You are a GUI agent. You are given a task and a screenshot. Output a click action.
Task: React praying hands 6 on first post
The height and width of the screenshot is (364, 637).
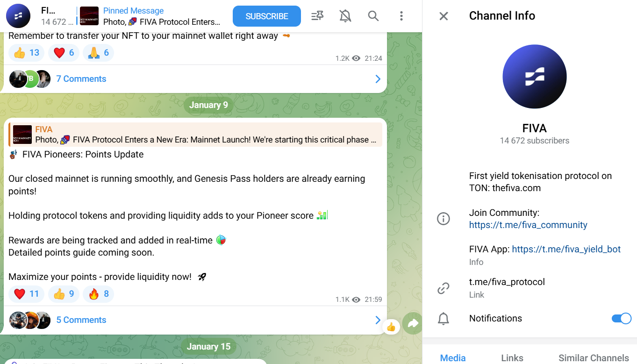[x=99, y=53]
